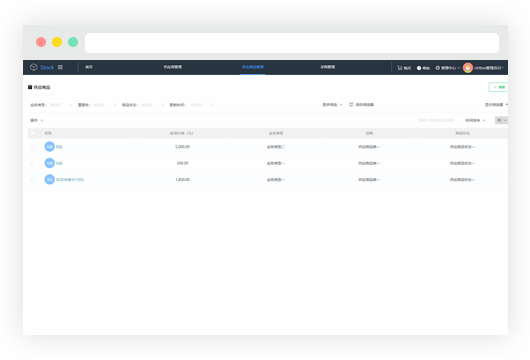The width and height of the screenshot is (530, 360).
Task: Switch to the 供应商管理 nav tab
Action: click(173, 67)
